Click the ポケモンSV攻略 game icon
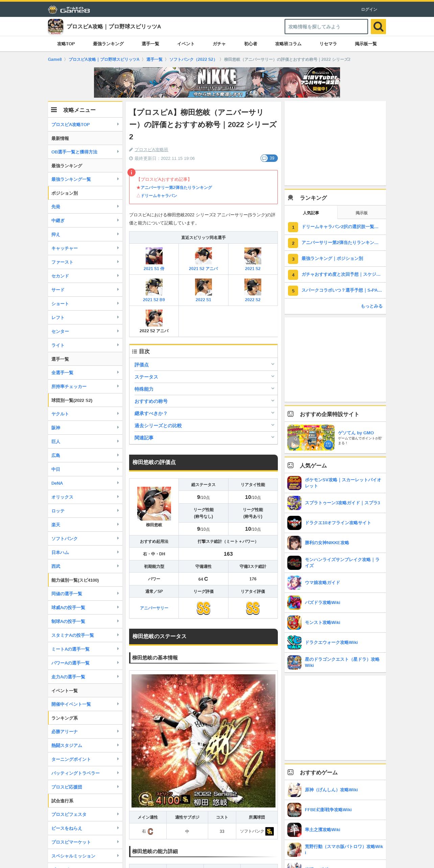Viewport: 434px width, 868px height. tap(294, 483)
